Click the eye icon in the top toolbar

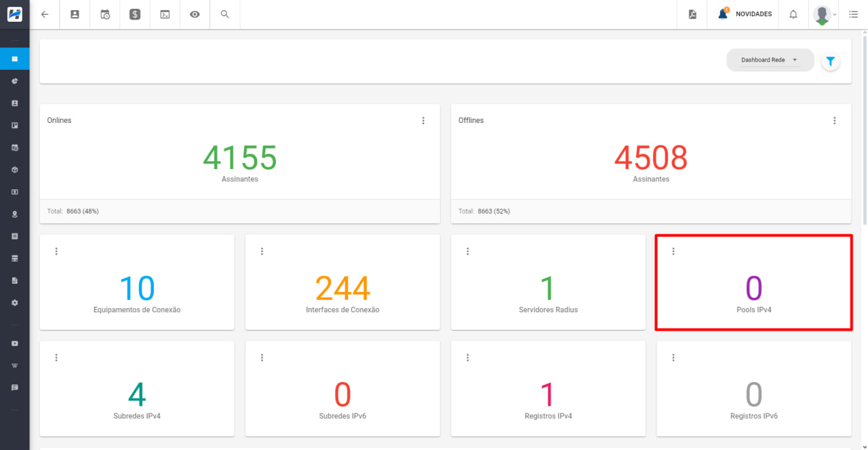point(195,14)
